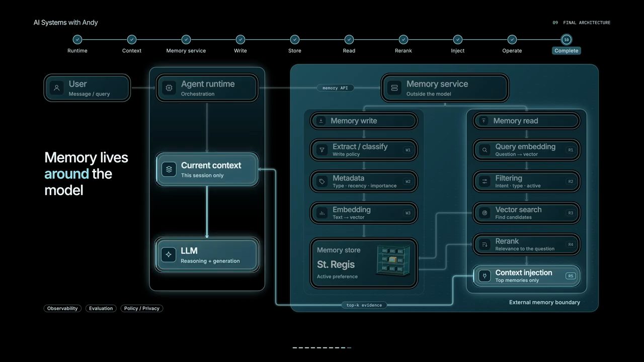The width and height of the screenshot is (644, 362).
Task: Click the Evaluation pill
Action: coord(101,308)
